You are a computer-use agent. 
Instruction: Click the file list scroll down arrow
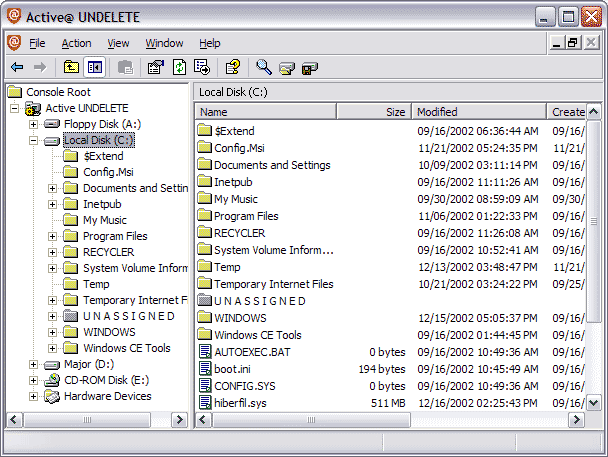pyautogui.click(x=594, y=403)
